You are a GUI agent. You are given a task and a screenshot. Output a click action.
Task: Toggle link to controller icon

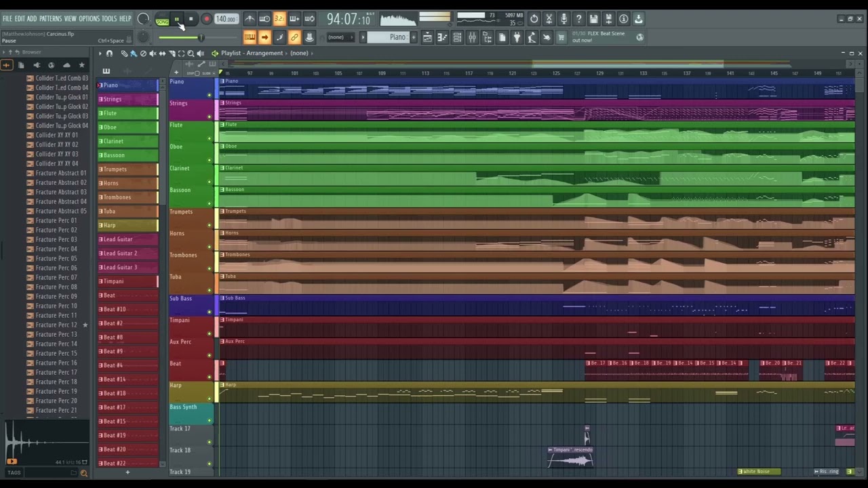pos(294,37)
